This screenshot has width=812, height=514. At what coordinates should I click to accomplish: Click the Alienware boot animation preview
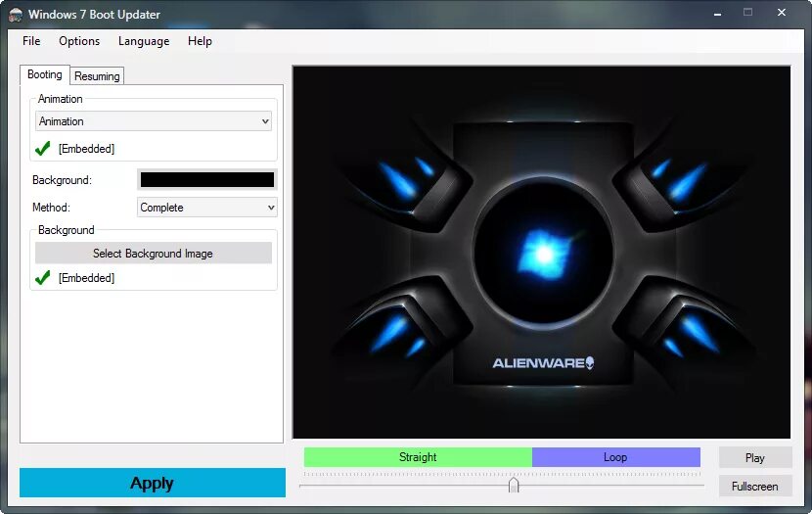[x=542, y=253]
